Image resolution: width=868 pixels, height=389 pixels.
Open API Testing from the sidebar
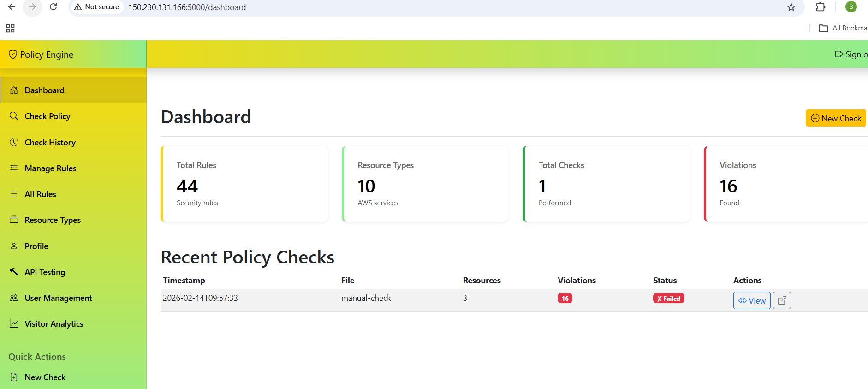[x=73, y=272]
